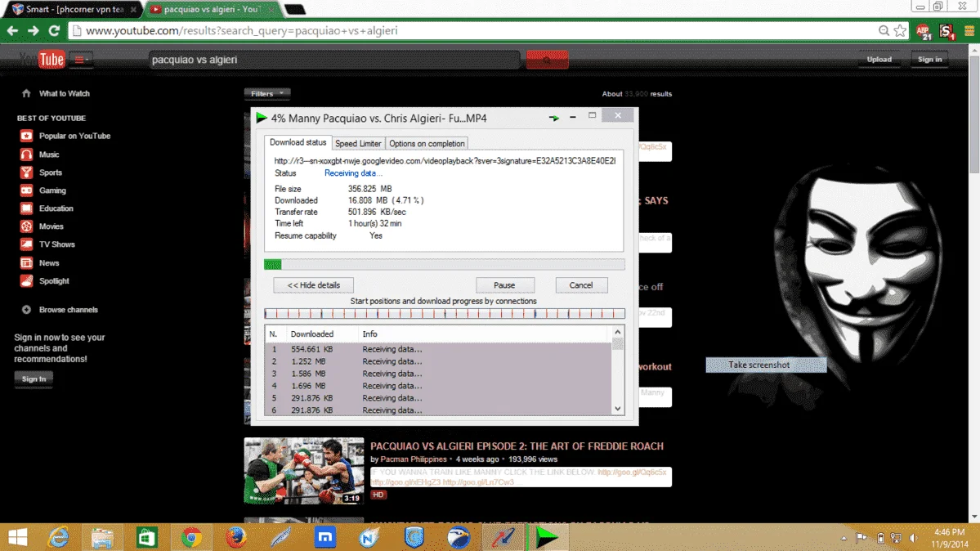This screenshot has height=551, width=980.
Task: Show hidden system tray icons
Action: (x=844, y=538)
